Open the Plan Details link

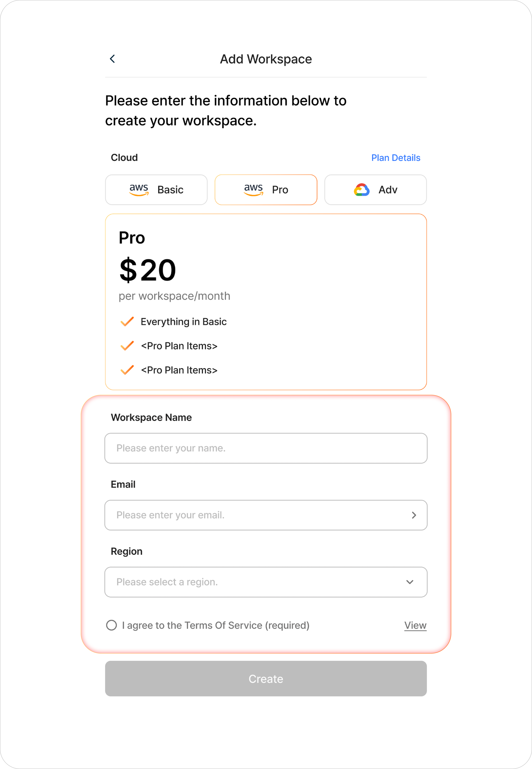(396, 158)
